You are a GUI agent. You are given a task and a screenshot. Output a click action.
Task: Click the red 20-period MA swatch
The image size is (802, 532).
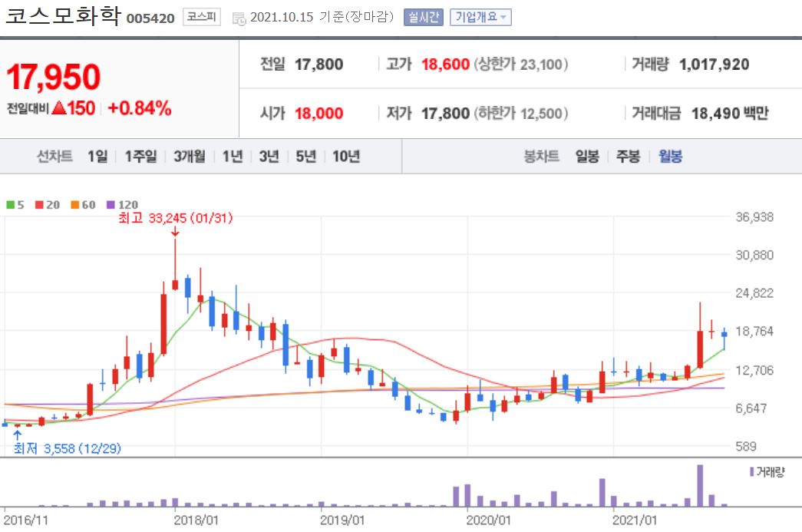(39, 205)
